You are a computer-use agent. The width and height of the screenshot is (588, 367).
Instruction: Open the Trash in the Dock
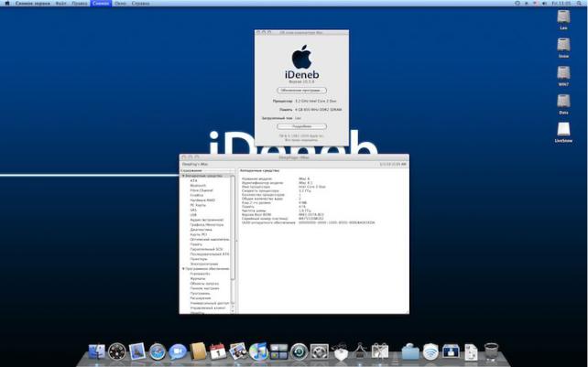point(491,351)
